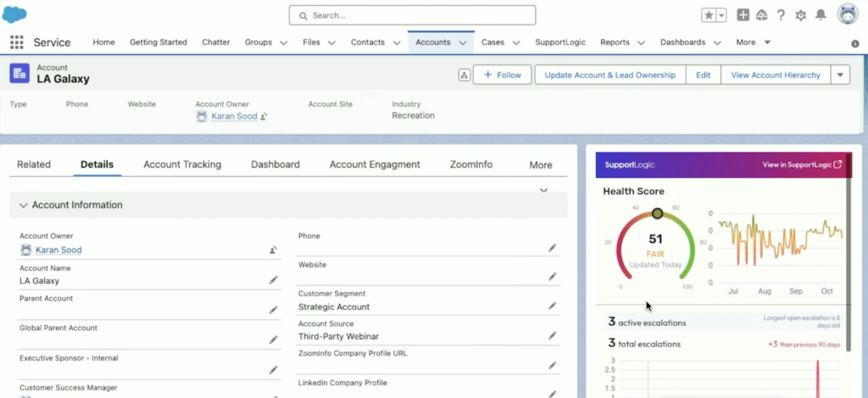Click into the global Search field

(x=412, y=15)
